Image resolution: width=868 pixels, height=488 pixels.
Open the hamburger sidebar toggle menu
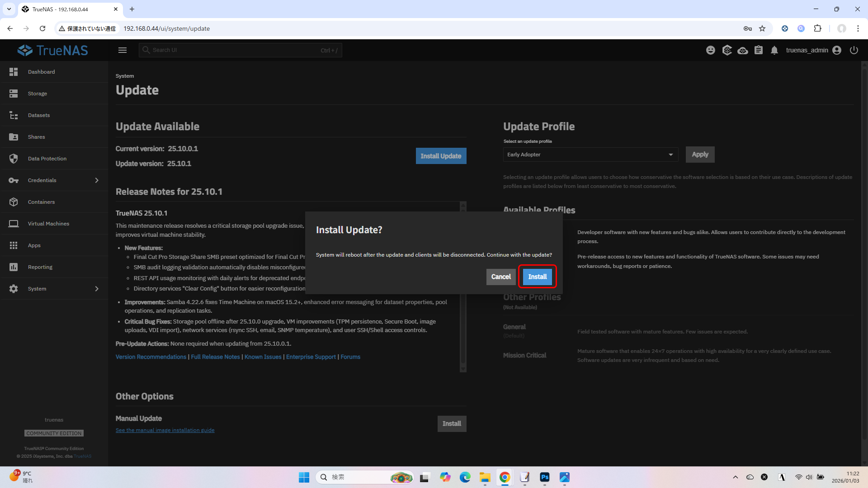123,50
